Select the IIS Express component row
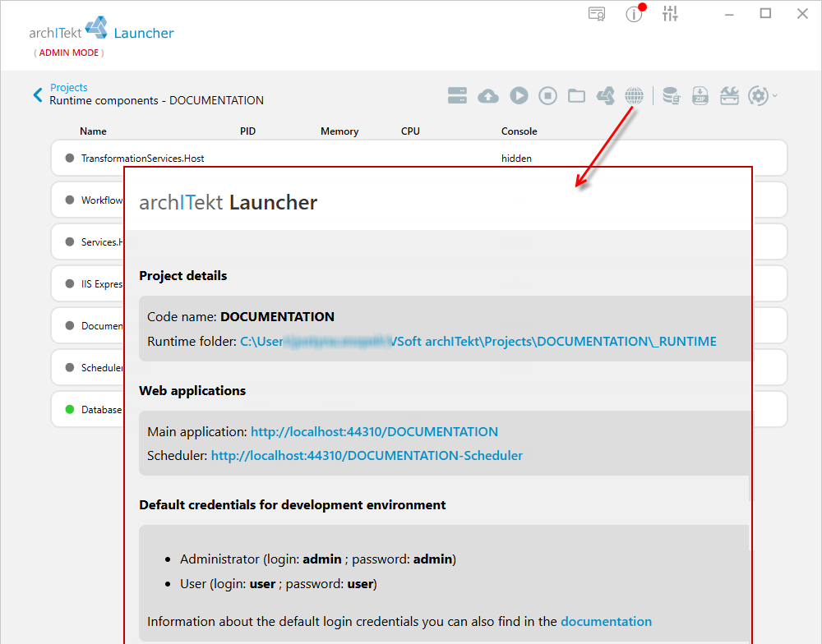Image resolution: width=822 pixels, height=644 pixels. [419, 283]
